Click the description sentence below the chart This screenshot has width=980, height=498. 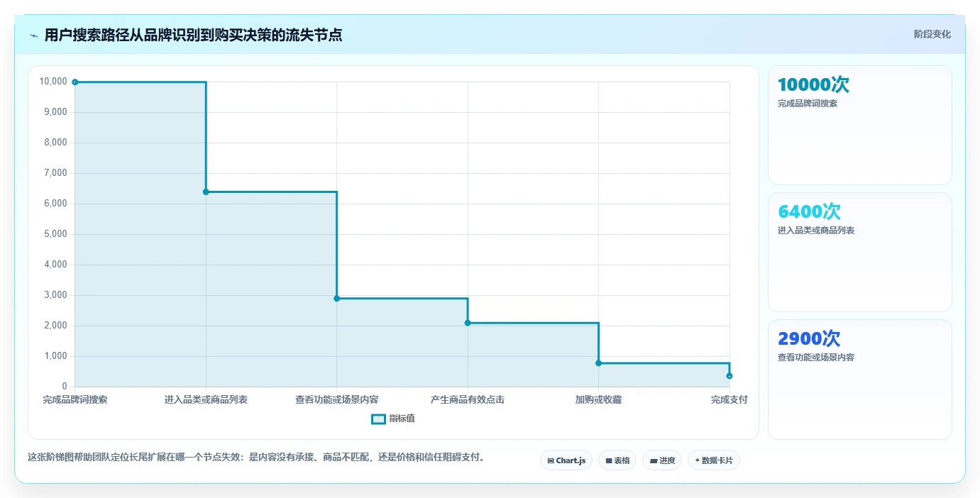[x=258, y=458]
